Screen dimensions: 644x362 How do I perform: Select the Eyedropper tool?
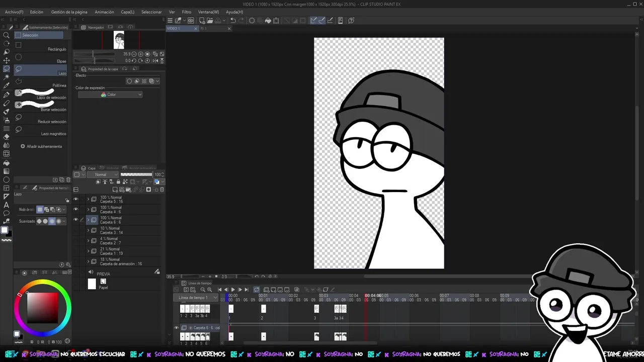click(7, 85)
